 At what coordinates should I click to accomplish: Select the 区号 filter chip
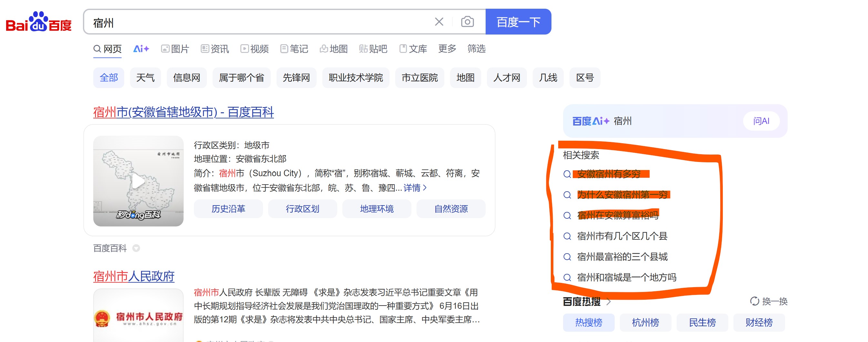pos(585,78)
